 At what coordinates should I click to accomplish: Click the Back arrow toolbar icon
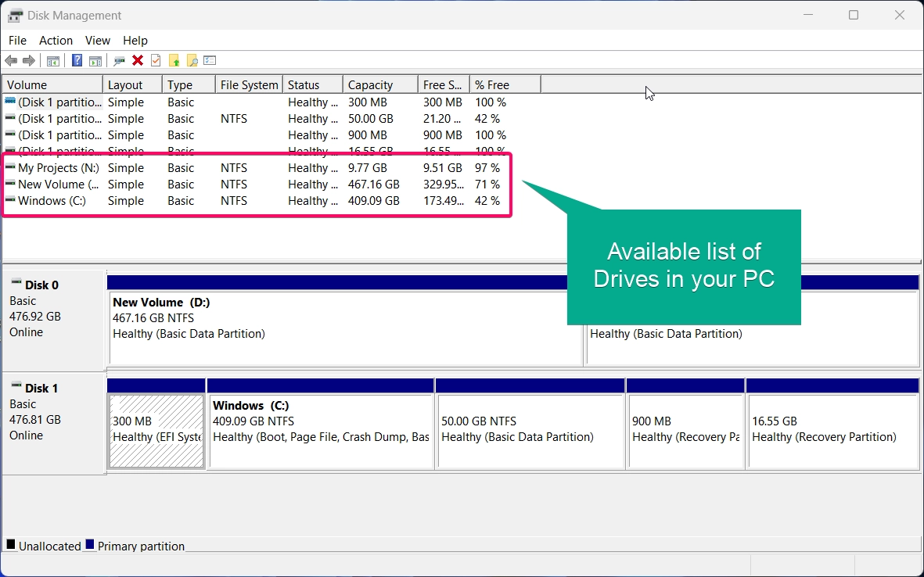[11, 61]
